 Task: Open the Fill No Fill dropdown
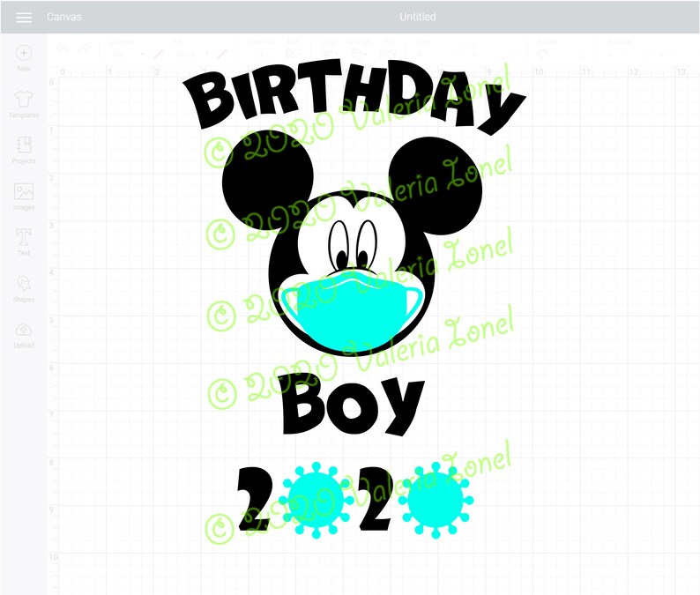point(193,55)
